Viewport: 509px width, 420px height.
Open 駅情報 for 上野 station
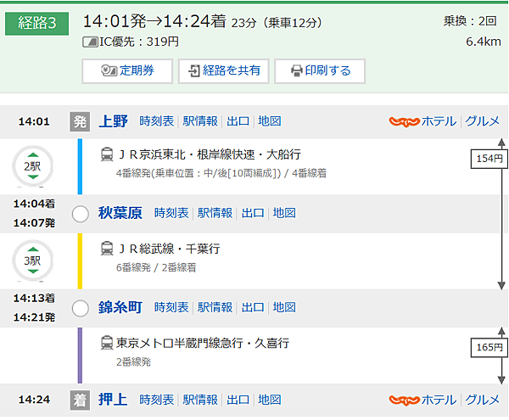(x=200, y=121)
